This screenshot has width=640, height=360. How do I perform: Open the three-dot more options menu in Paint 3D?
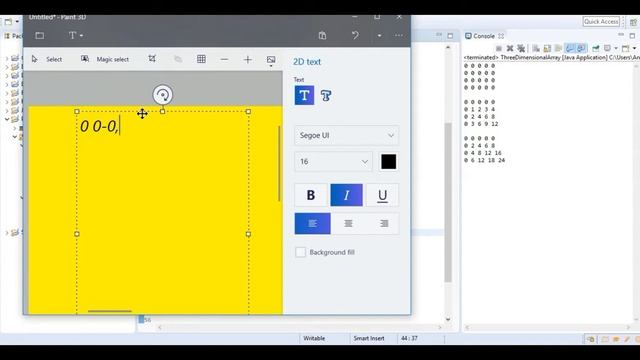pyautogui.click(x=399, y=36)
